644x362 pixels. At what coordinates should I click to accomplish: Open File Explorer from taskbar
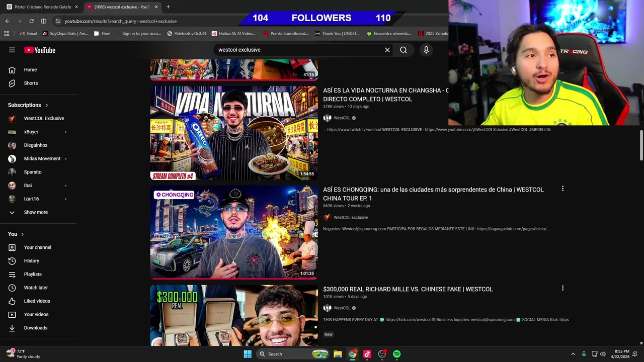(x=338, y=354)
